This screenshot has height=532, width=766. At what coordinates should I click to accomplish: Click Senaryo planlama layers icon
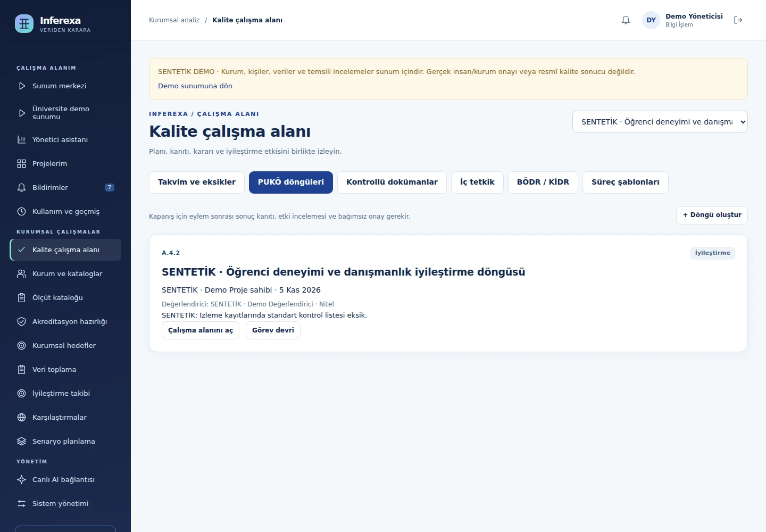coord(22,441)
